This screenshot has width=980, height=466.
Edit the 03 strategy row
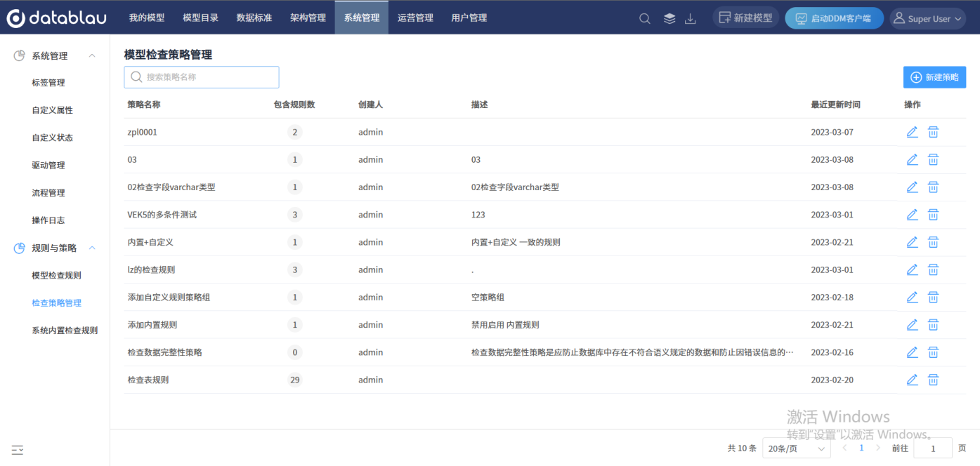pos(912,159)
